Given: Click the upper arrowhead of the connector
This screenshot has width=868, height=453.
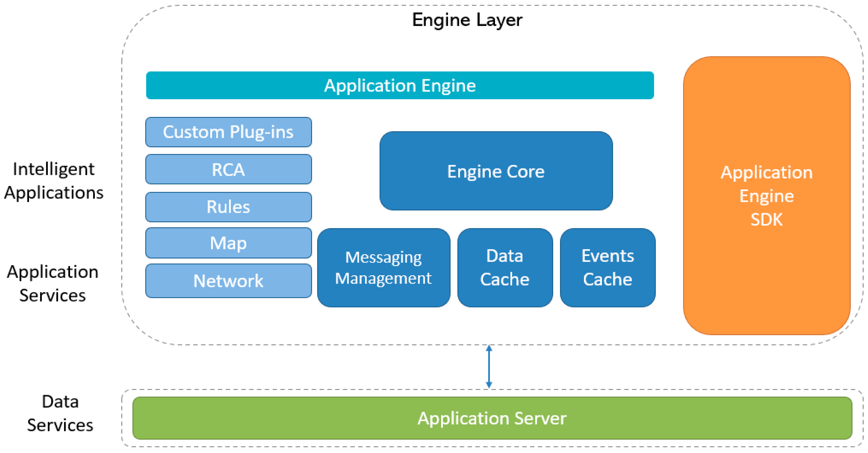Looking at the screenshot, I should [x=489, y=349].
